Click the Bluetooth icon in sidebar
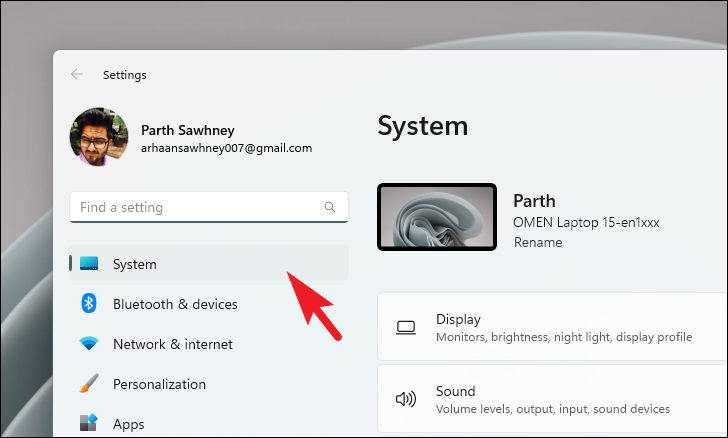The height and width of the screenshot is (438, 728). tap(89, 303)
